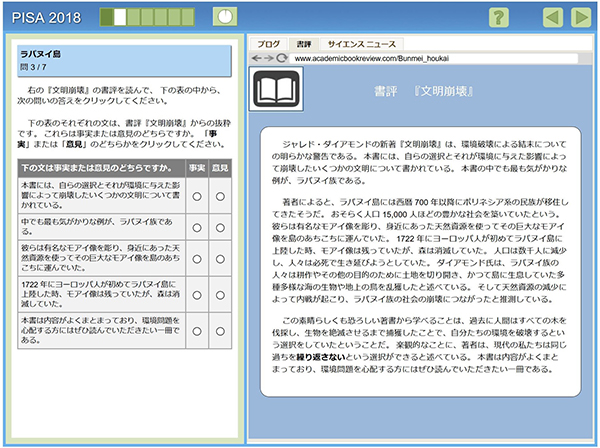Set 本書は内容がよくまとまっており row to 事実
This screenshot has width=600, height=448.
click(197, 331)
